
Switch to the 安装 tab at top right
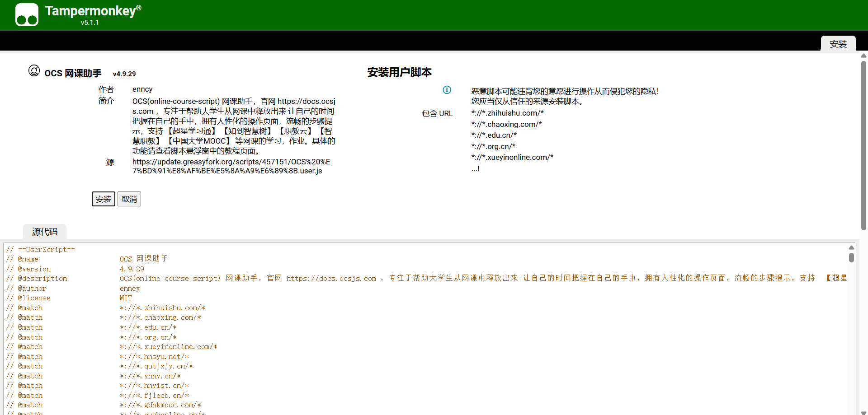click(x=838, y=44)
